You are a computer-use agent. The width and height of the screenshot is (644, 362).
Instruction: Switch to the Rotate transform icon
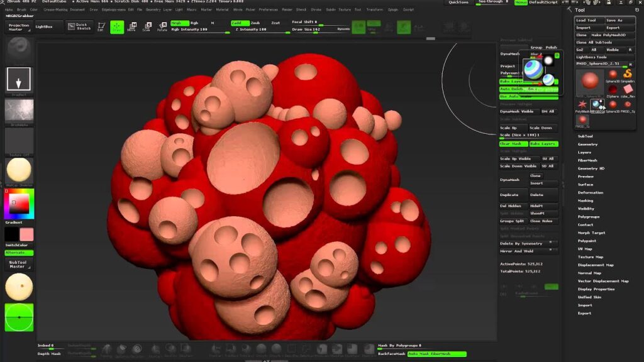[162, 27]
